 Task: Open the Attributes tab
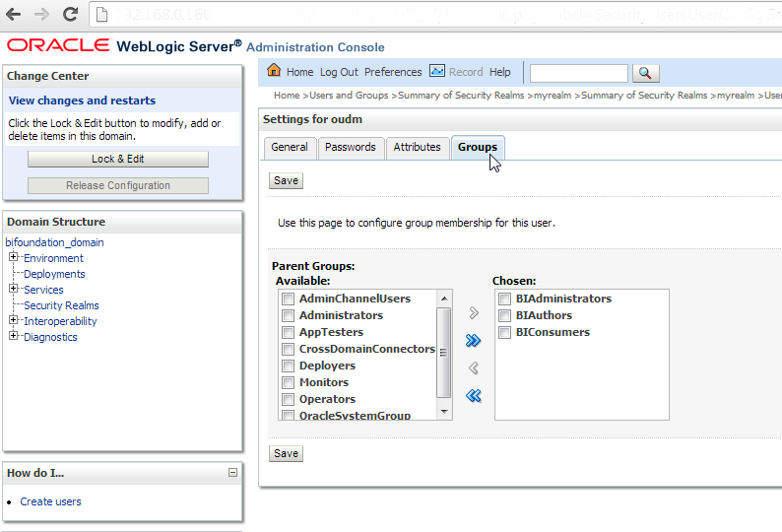[x=418, y=148]
